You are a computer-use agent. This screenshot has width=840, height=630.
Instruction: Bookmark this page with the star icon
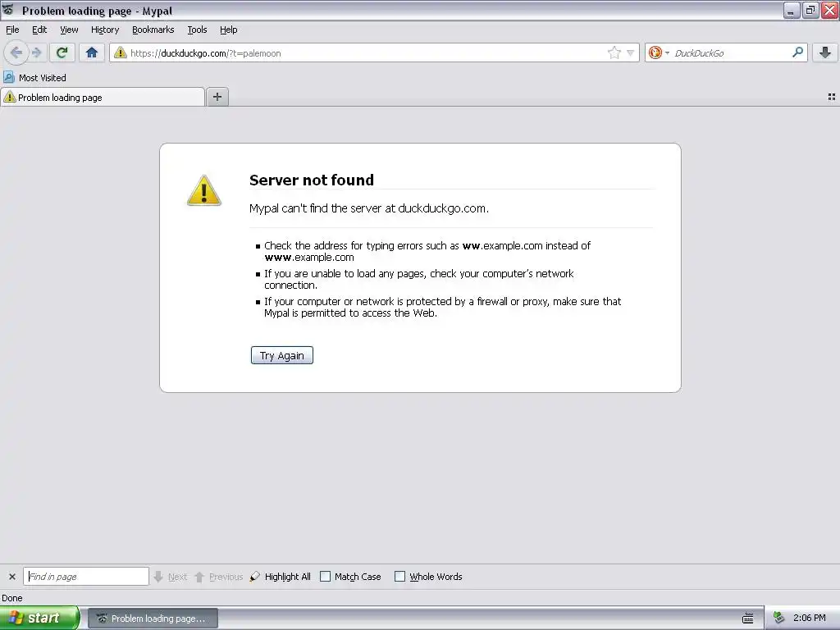point(614,52)
